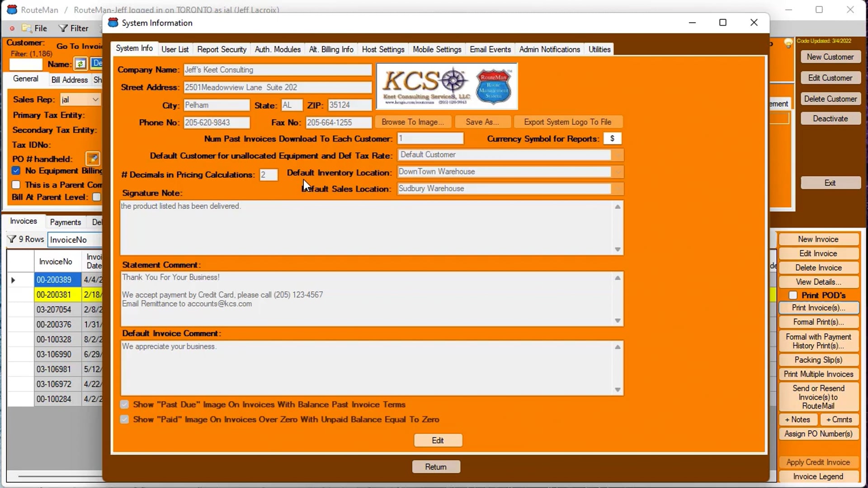The width and height of the screenshot is (868, 488).
Task: Open the Payments tab in RouteMan window
Action: point(65,222)
